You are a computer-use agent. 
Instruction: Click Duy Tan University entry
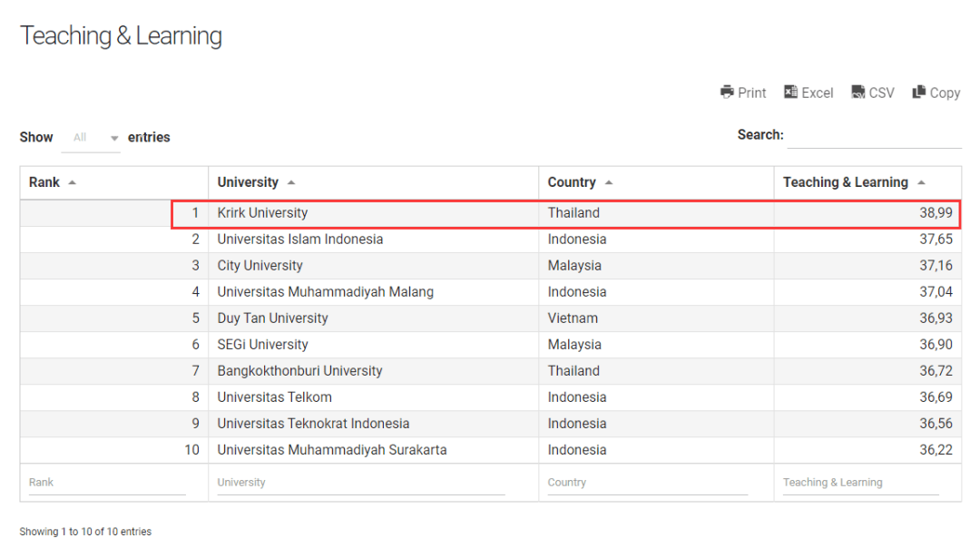tap(272, 318)
